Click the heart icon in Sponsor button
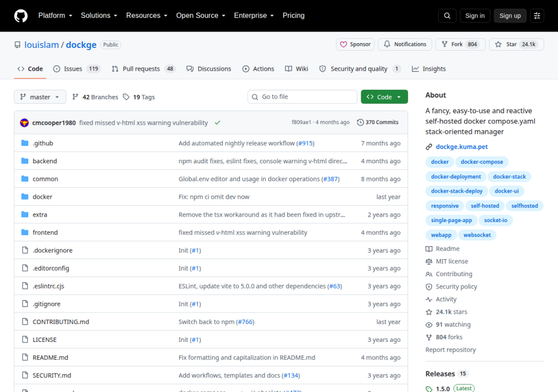The width and height of the screenshot is (558, 392). (343, 45)
